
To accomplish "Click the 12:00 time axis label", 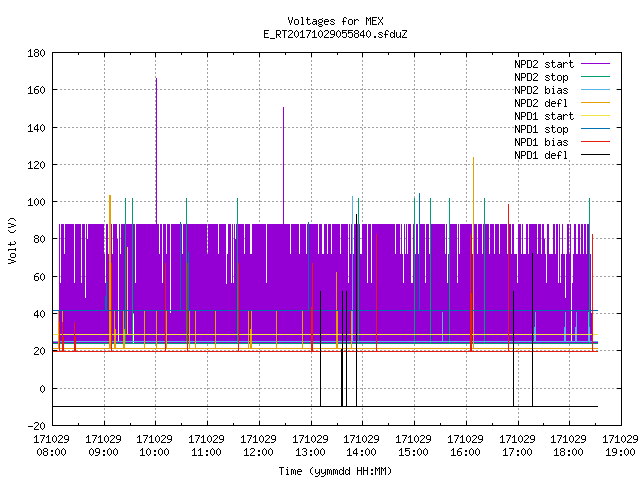I will (258, 452).
